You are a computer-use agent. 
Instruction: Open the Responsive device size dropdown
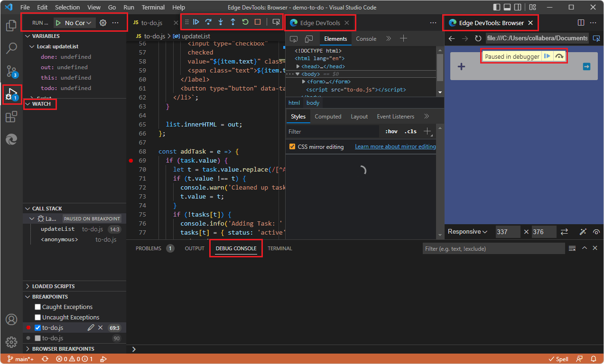[468, 232]
